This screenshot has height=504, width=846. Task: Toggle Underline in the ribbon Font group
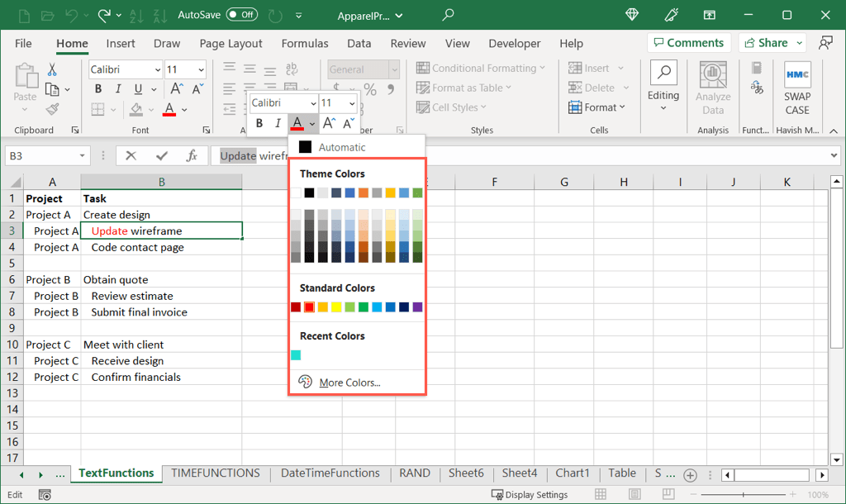point(137,89)
